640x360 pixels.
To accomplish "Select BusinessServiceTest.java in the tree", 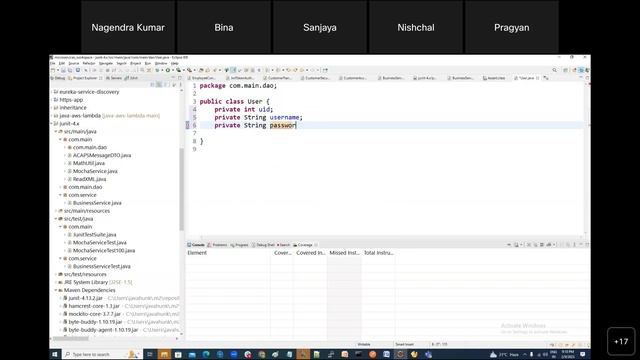I will (102, 267).
